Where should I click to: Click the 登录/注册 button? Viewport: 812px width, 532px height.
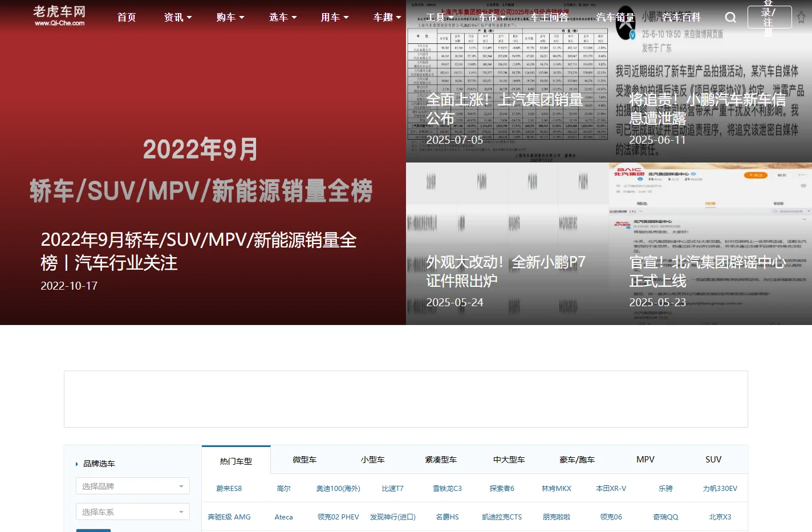tap(769, 17)
